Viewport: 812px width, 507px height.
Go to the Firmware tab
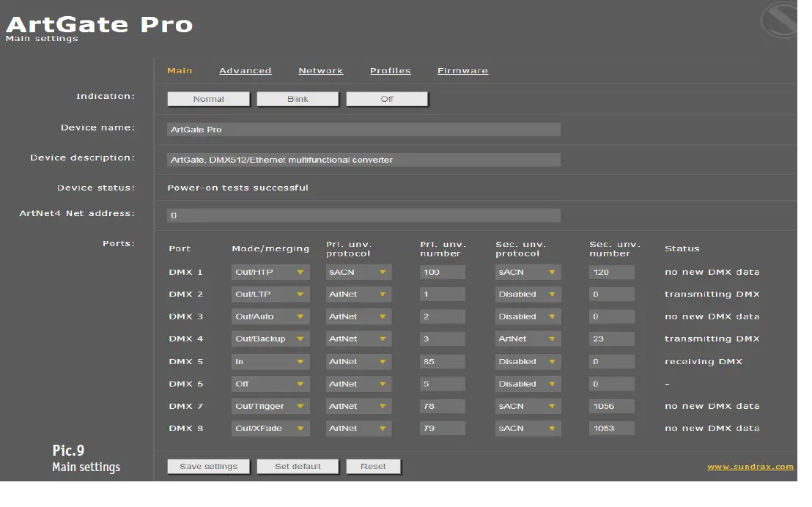coord(462,71)
